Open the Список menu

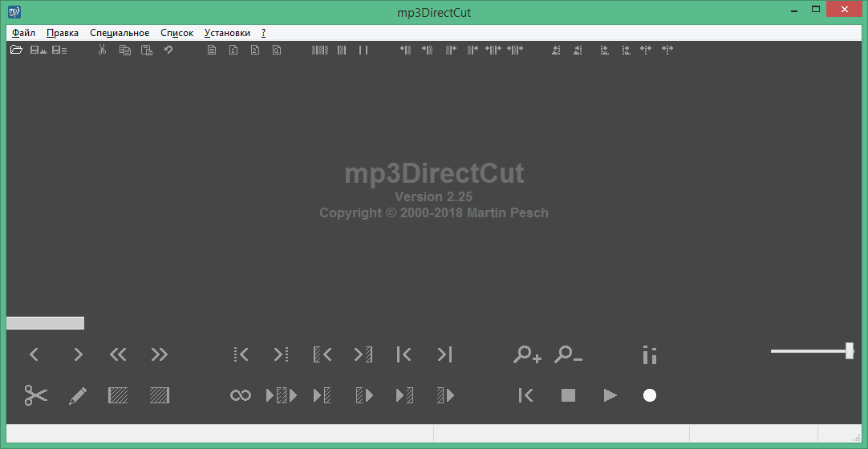click(177, 33)
